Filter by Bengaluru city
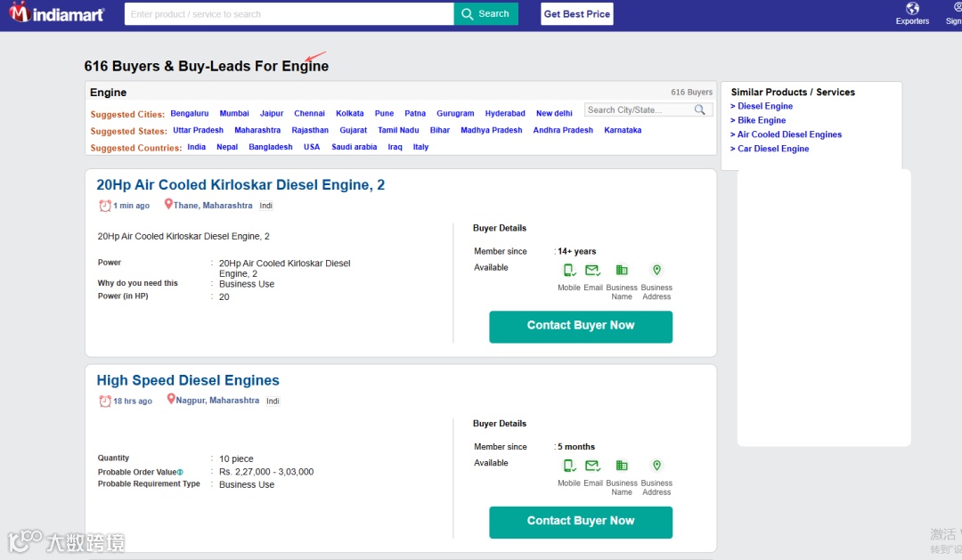Image resolution: width=962 pixels, height=560 pixels. pyautogui.click(x=190, y=113)
